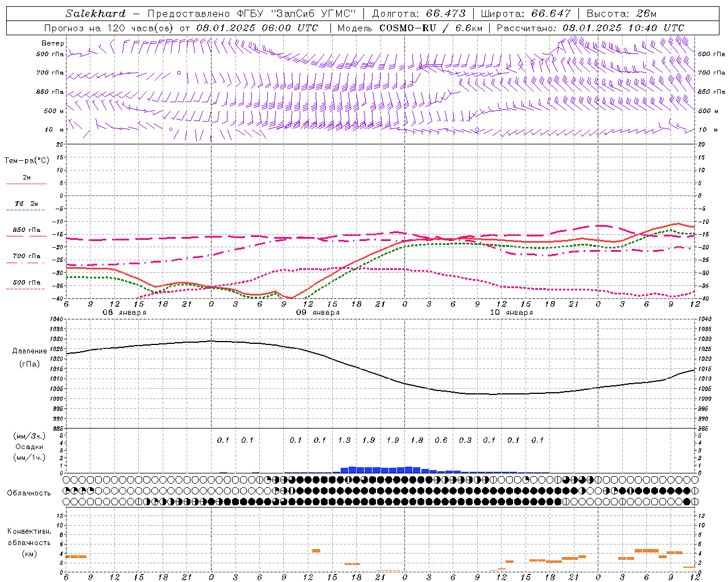This screenshot has width=728, height=582.
Task: Click the 1.3 precipitation amount value
Action: point(344,440)
